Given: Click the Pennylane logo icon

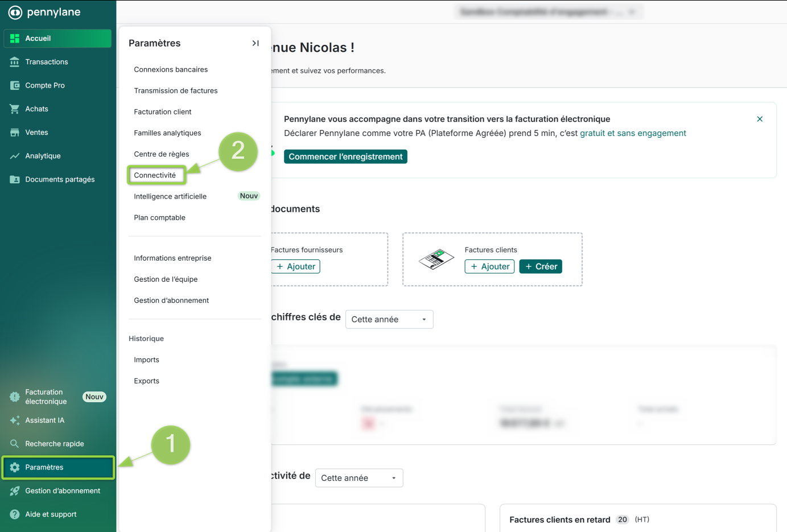Looking at the screenshot, I should pos(15,12).
